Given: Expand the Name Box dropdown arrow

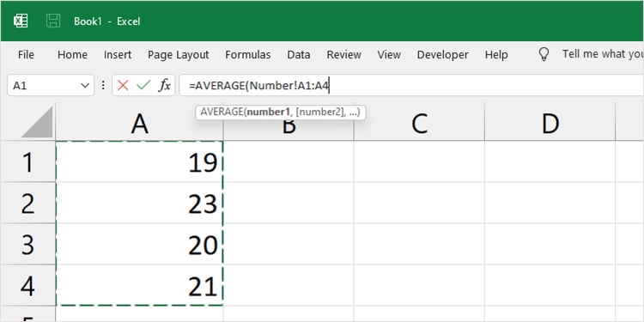Looking at the screenshot, I should click(x=85, y=85).
